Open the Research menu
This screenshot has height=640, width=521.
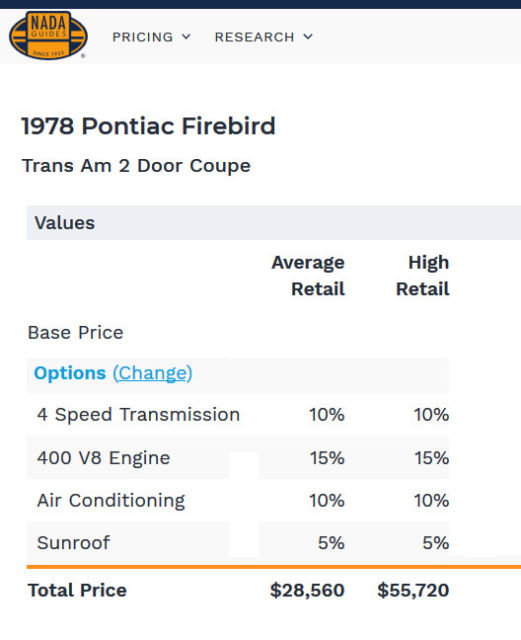click(264, 37)
